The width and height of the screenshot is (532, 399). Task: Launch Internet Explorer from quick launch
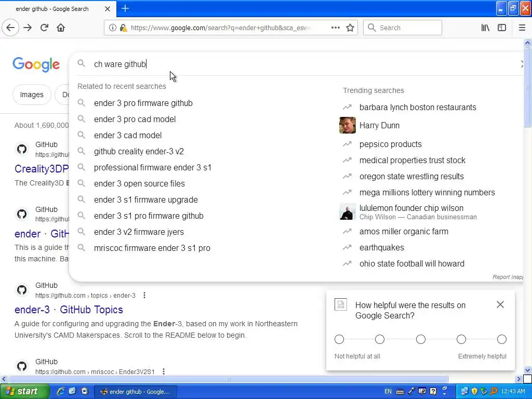click(61, 391)
